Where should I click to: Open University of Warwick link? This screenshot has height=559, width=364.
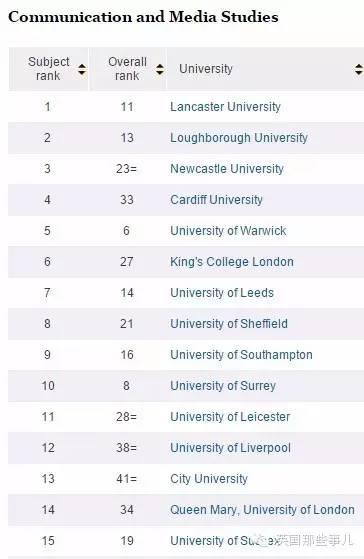[x=228, y=231]
